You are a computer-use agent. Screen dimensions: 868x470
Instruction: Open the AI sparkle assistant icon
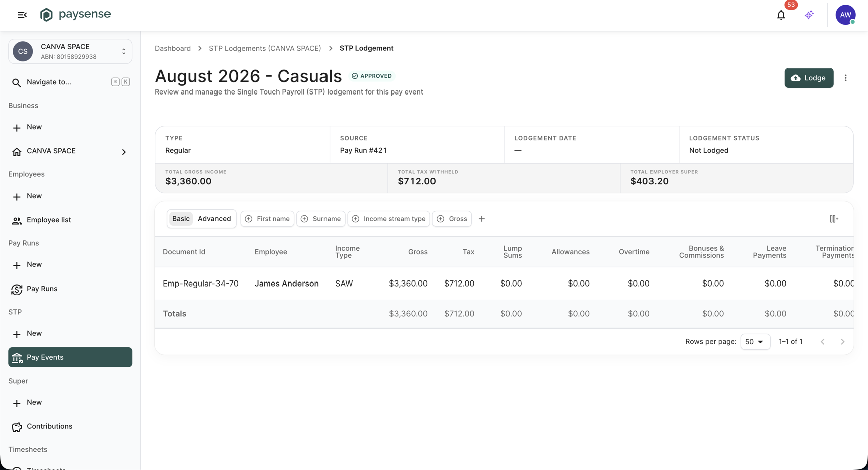coord(809,15)
